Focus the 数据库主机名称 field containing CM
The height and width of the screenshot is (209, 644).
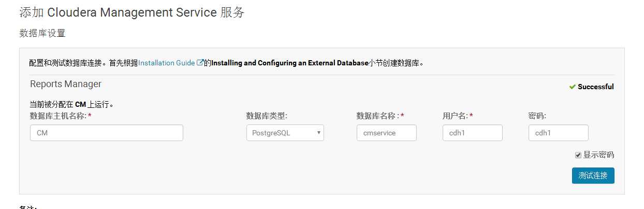coord(107,133)
